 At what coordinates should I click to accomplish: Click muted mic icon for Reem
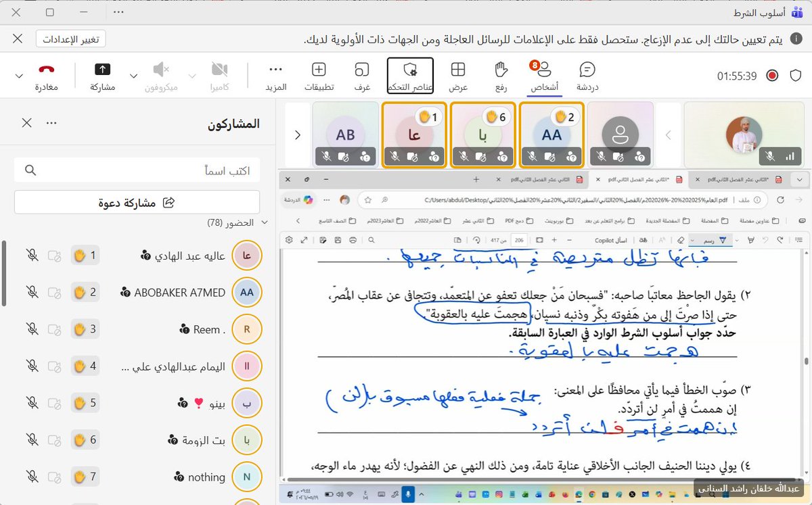point(32,329)
